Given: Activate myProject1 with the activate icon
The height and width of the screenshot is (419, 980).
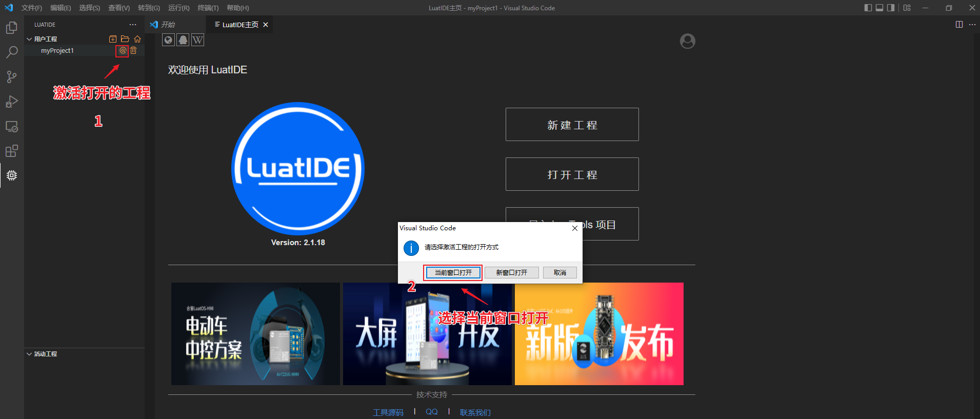Looking at the screenshot, I should (123, 51).
